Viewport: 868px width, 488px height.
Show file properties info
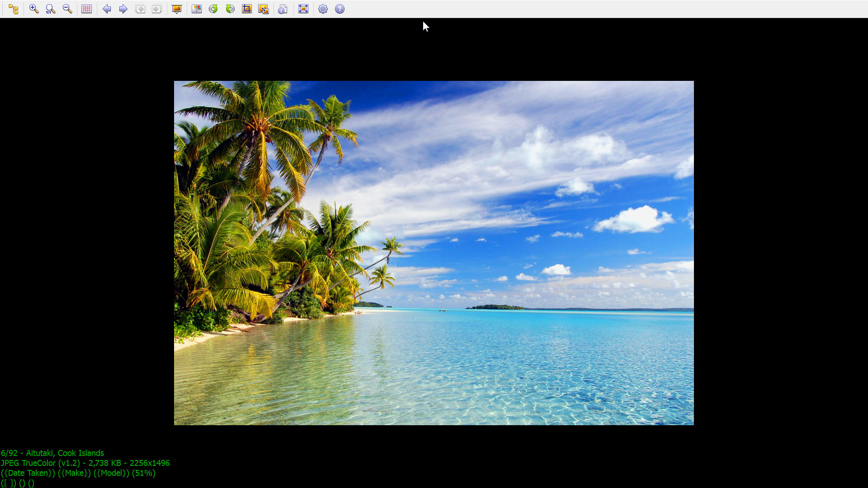pyautogui.click(x=283, y=9)
